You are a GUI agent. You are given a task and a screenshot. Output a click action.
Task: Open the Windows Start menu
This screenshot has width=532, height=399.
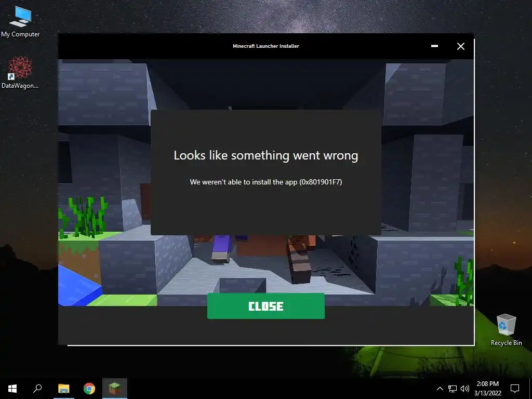click(x=12, y=389)
